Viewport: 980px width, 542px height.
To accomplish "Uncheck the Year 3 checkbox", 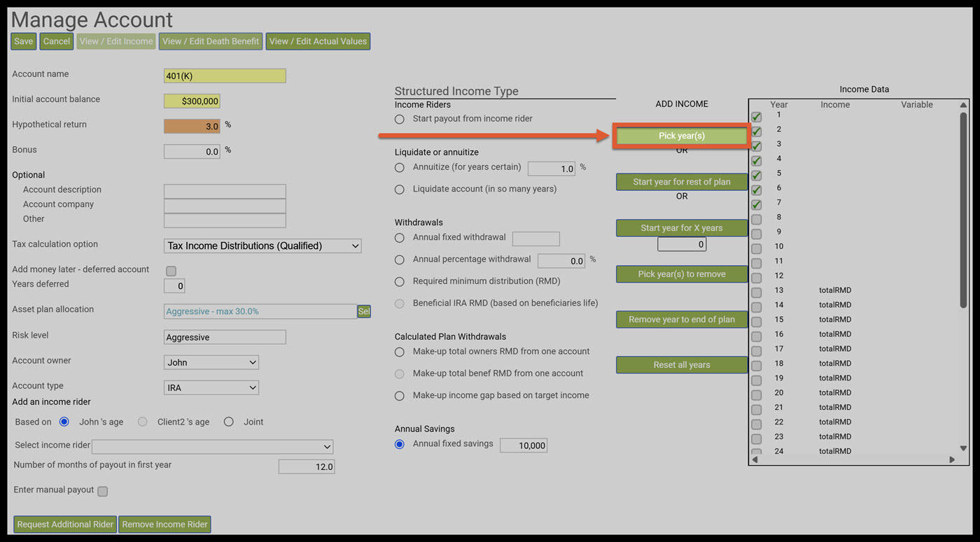I will point(756,146).
